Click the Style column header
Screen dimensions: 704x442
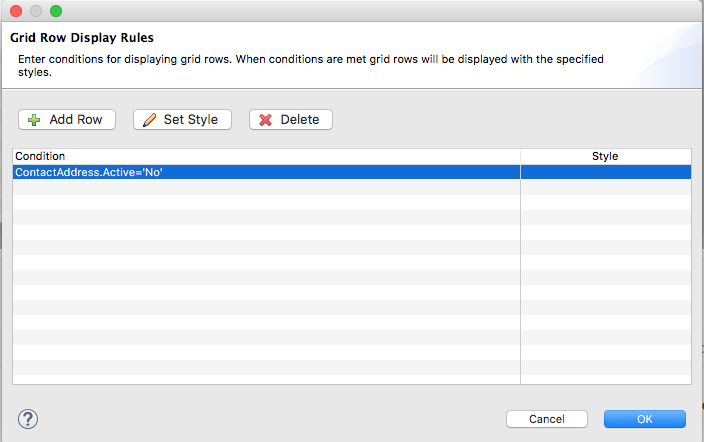[605, 156]
